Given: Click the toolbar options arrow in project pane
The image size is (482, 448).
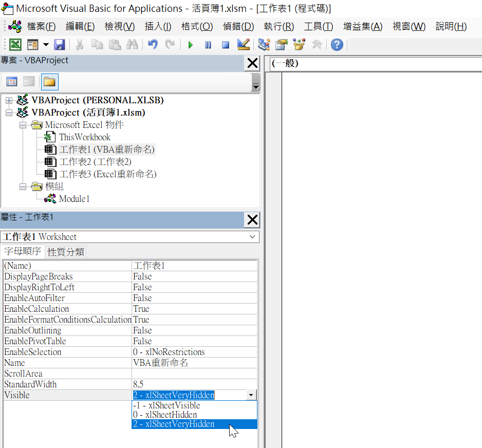Looking at the screenshot, I should pyautogui.click(x=256, y=83).
